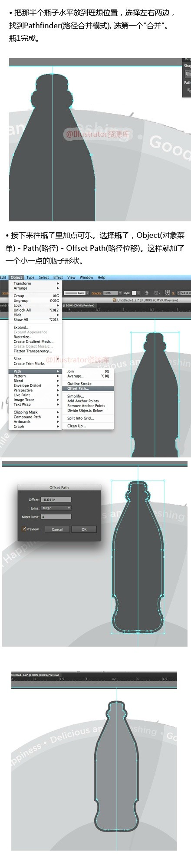This screenshot has width=191, height=868.
Task: Choose Create Gradient Mesh...
Action: click(x=36, y=342)
